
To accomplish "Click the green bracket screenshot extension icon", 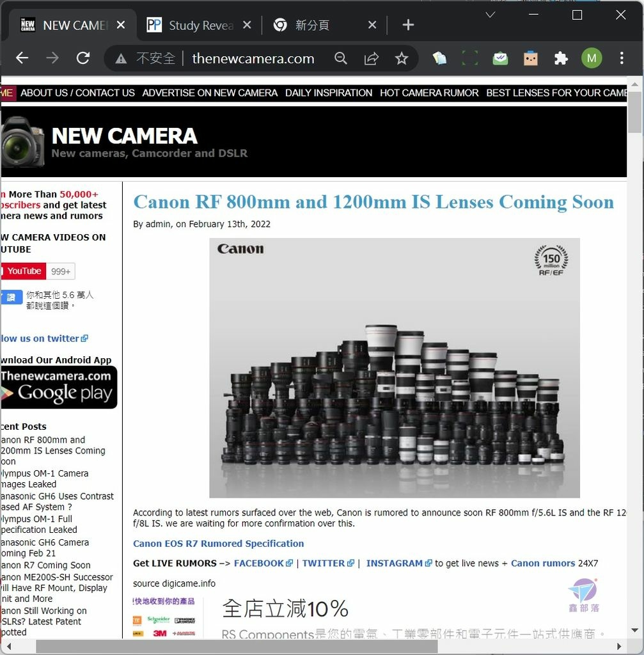I will (x=470, y=58).
